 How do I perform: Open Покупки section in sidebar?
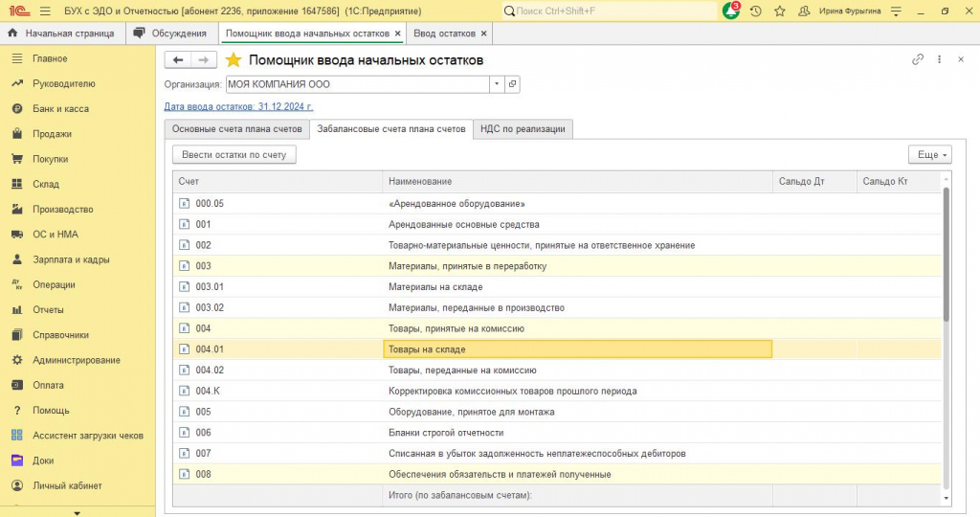pyautogui.click(x=50, y=159)
